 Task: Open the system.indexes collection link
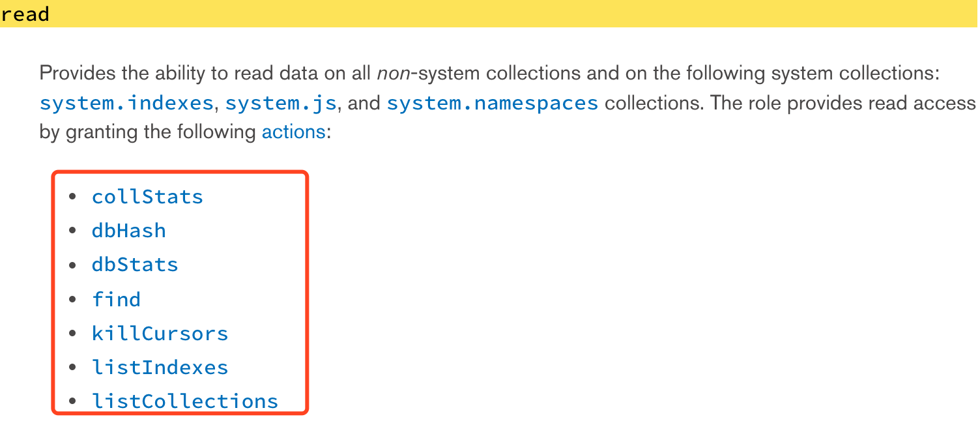coord(126,103)
